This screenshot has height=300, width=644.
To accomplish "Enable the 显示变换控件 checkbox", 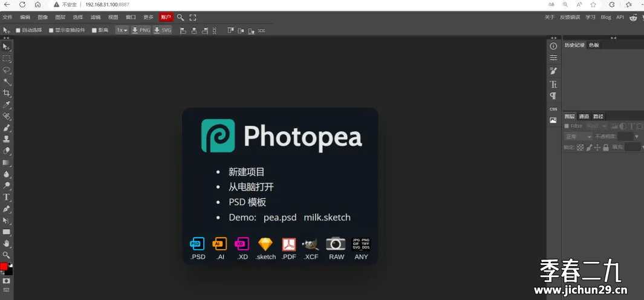I will (51, 30).
